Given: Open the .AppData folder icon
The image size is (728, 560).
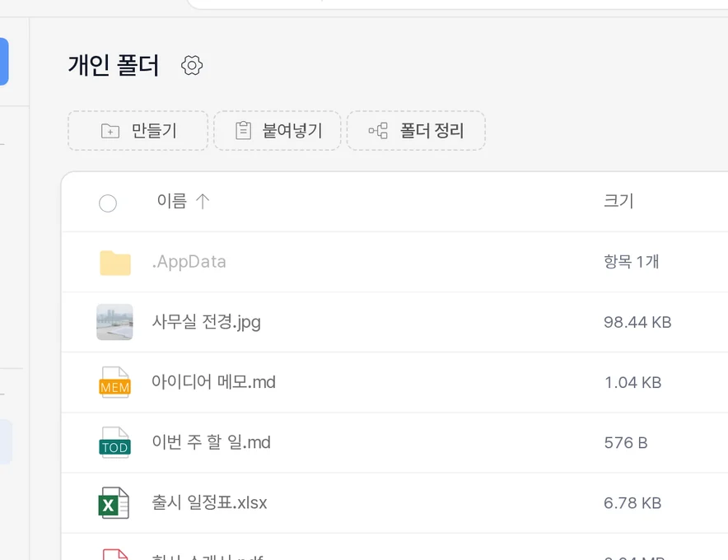Looking at the screenshot, I should click(115, 263).
